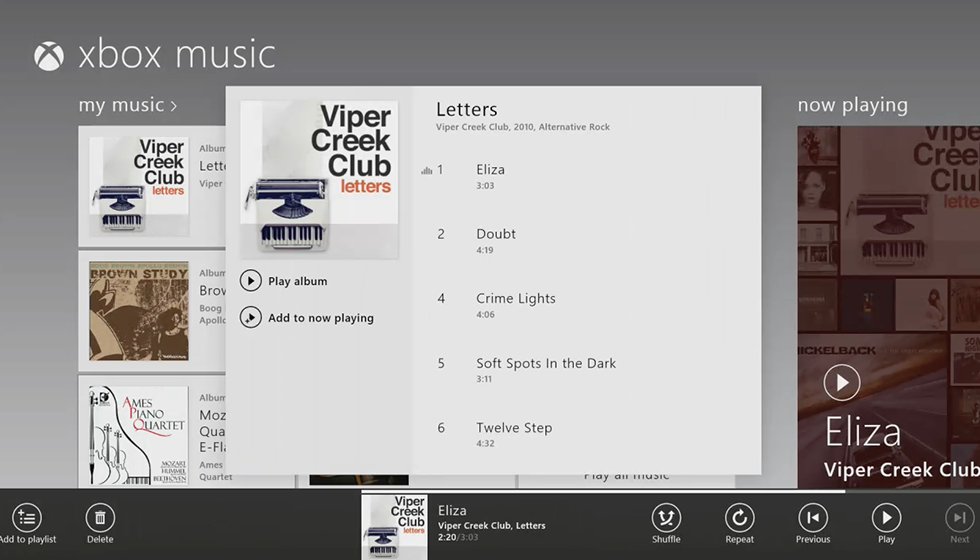Toggle Repeat playback

click(740, 517)
